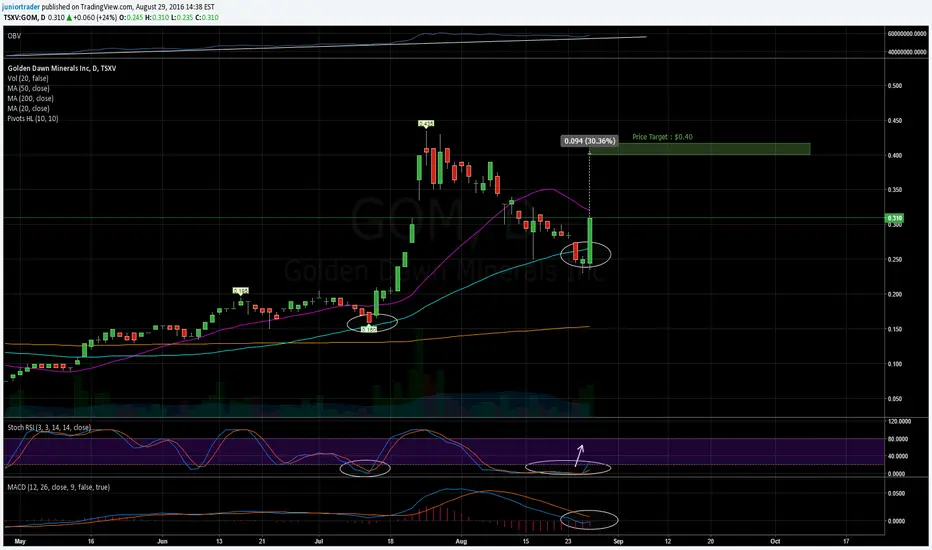This screenshot has width=932, height=550.
Task: Click the 0.455 pivot high label
Action: tap(426, 124)
